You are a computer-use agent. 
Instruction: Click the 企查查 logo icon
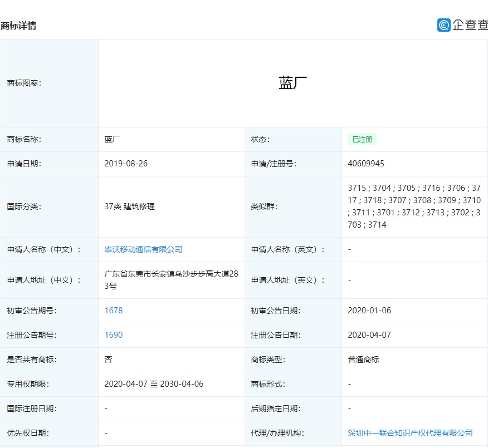pos(444,25)
